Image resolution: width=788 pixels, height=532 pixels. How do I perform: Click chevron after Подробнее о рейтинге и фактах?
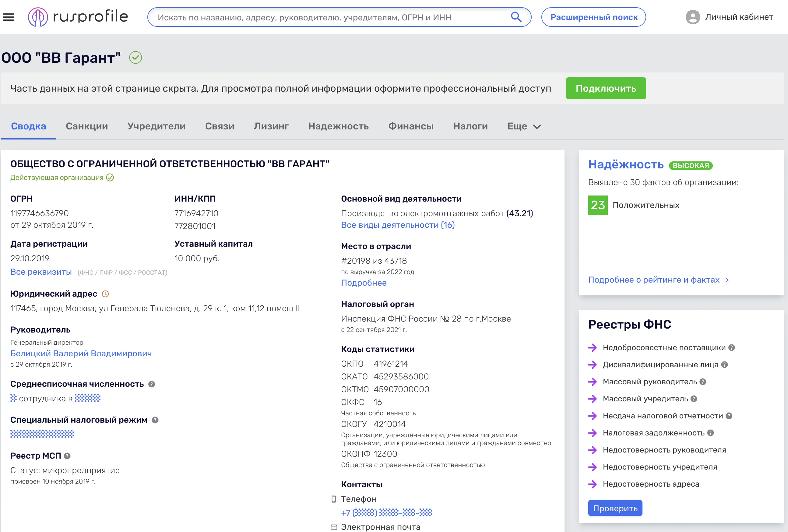[x=727, y=280]
